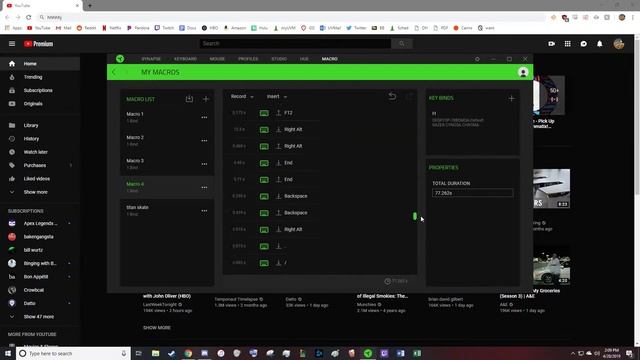Undo the last macro edit

tap(392, 96)
